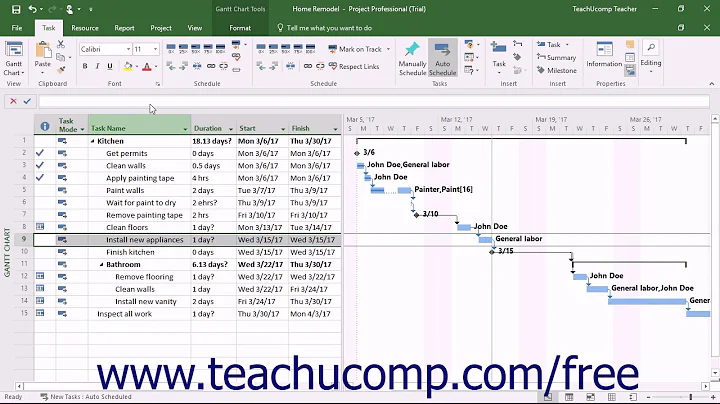Click the Task Usage view icon in status bar
Screen dimensions: 720x404
pos(569,397)
